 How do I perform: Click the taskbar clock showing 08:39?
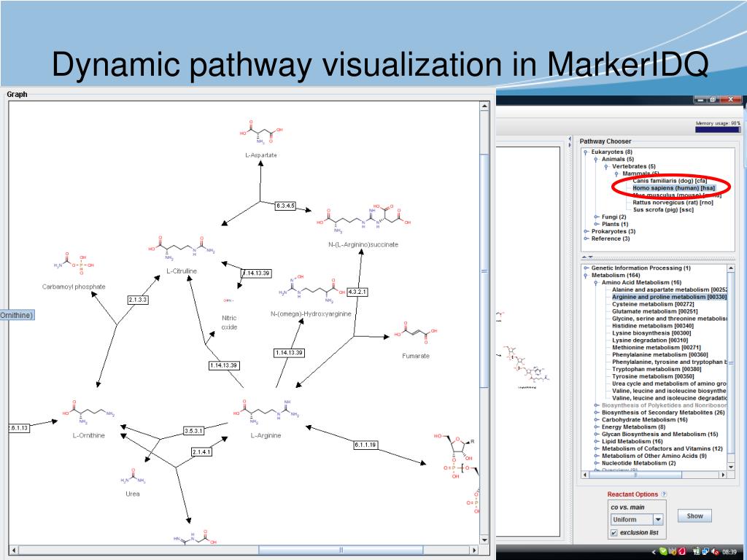click(729, 553)
